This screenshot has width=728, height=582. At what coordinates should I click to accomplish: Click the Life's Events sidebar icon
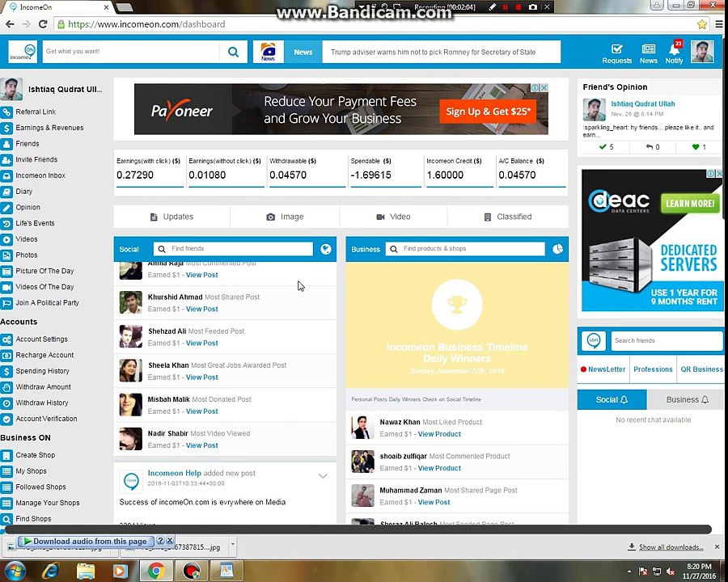pyautogui.click(x=6, y=223)
